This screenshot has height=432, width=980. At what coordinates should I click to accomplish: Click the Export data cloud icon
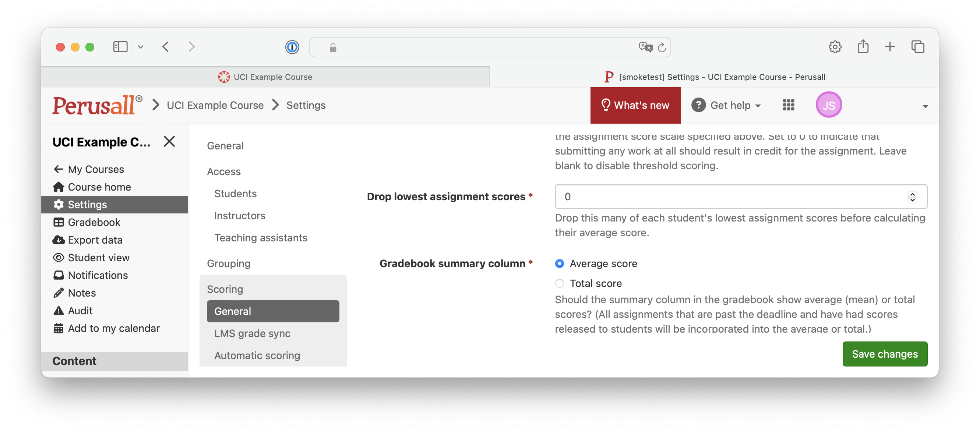[59, 240]
